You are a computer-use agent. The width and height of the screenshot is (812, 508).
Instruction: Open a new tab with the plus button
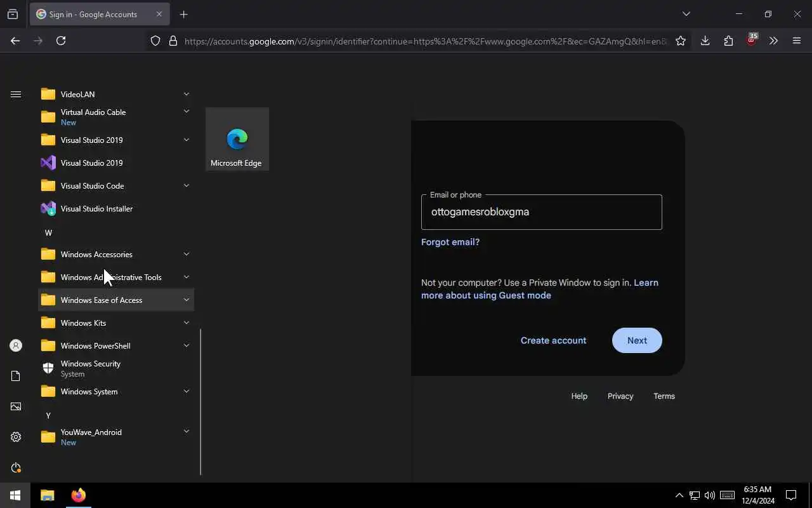pos(183,14)
